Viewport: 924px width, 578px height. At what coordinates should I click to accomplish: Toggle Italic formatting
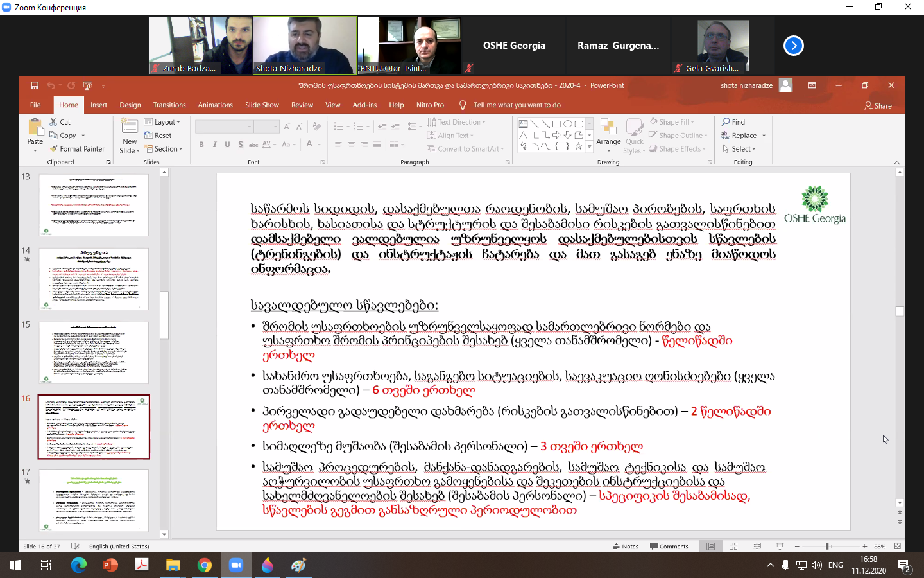pyautogui.click(x=214, y=144)
